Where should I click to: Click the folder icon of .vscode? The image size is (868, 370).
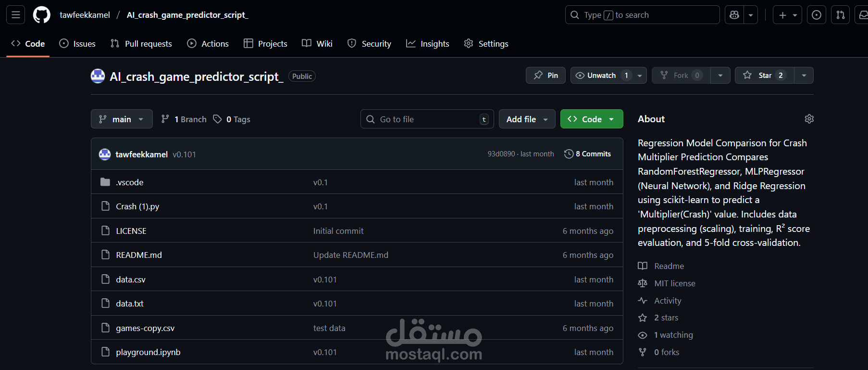pos(105,182)
